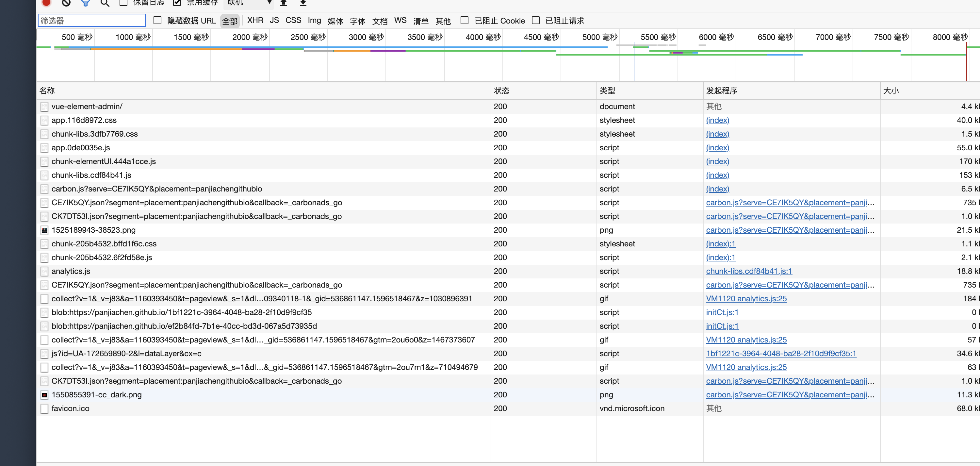Click the import HAR file icon
Image resolution: width=980 pixels, height=466 pixels.
284,3
